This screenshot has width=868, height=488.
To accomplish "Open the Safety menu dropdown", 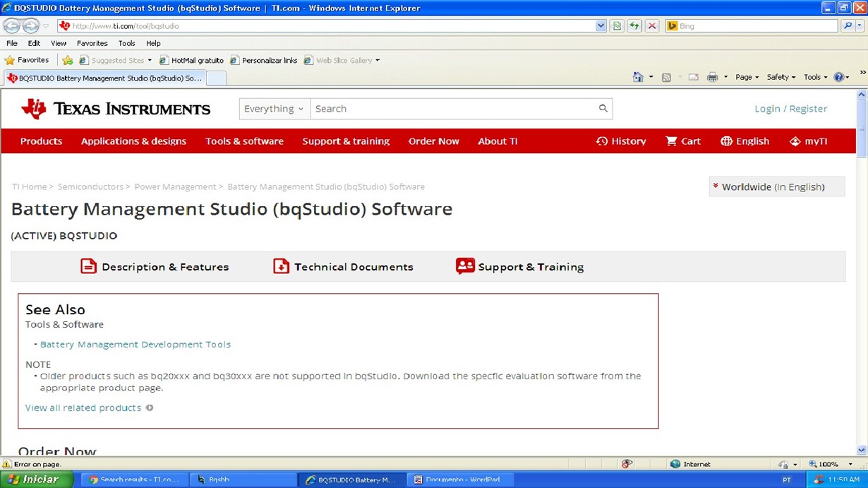I will coord(781,77).
